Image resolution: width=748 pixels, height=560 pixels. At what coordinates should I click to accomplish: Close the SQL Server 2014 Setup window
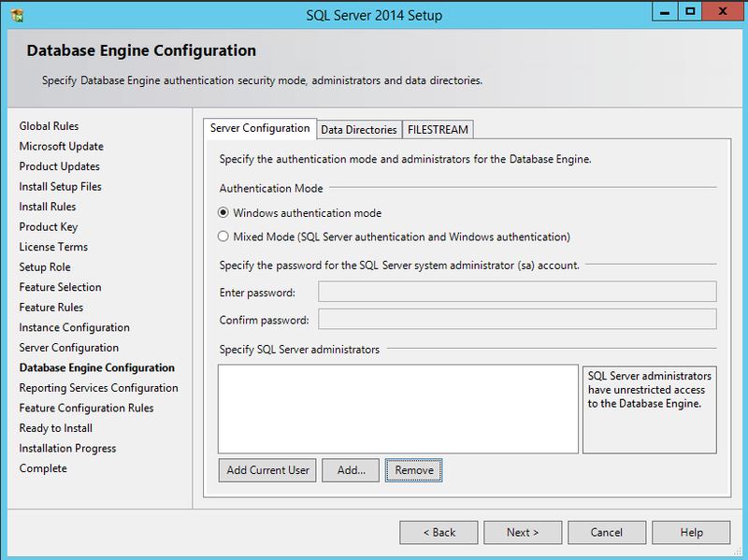click(724, 12)
